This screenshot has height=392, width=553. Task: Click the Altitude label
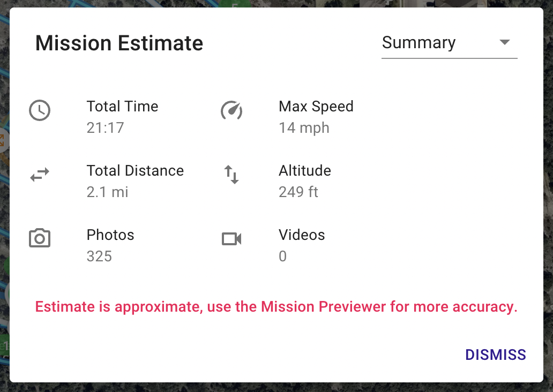[x=305, y=171]
